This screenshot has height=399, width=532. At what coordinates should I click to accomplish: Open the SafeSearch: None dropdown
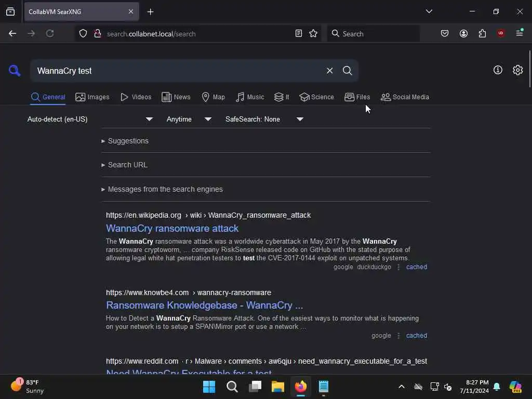point(264,119)
